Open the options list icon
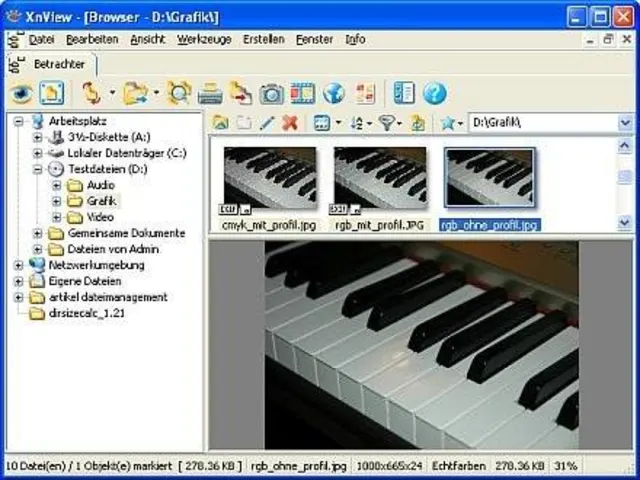The height and width of the screenshot is (480, 640). [404, 93]
